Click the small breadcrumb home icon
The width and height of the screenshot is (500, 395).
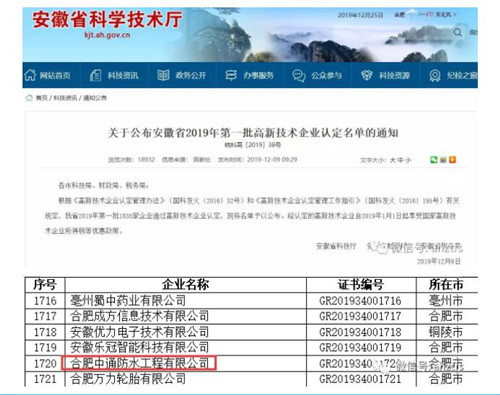point(29,98)
